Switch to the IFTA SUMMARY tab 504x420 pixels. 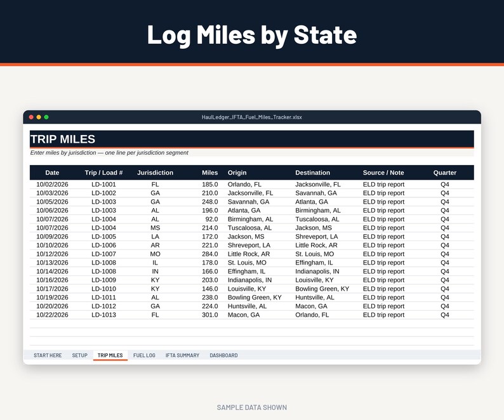182,355
